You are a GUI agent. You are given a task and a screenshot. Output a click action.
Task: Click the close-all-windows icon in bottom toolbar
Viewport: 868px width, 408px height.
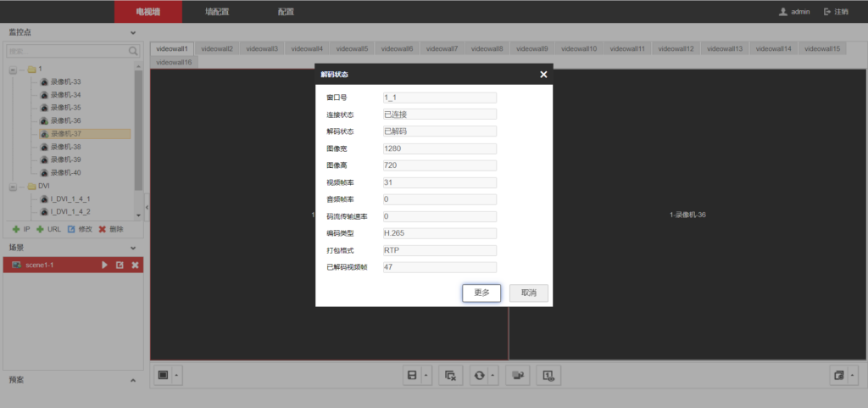[x=451, y=375]
